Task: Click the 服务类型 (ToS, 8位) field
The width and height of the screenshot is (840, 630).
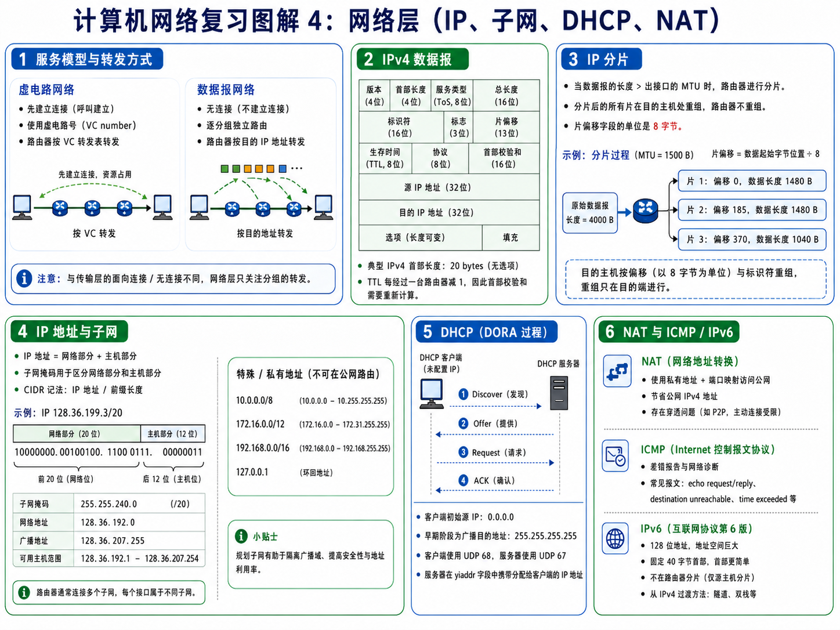Action: [452, 96]
